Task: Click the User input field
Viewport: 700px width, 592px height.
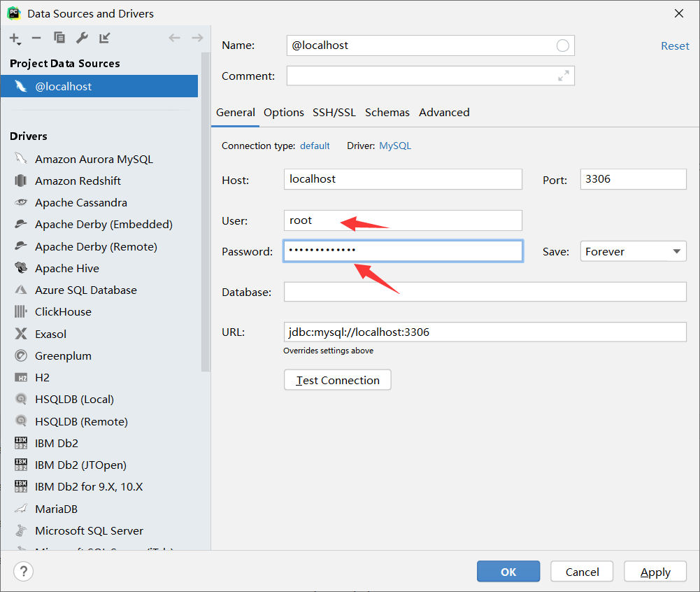Action: click(403, 220)
